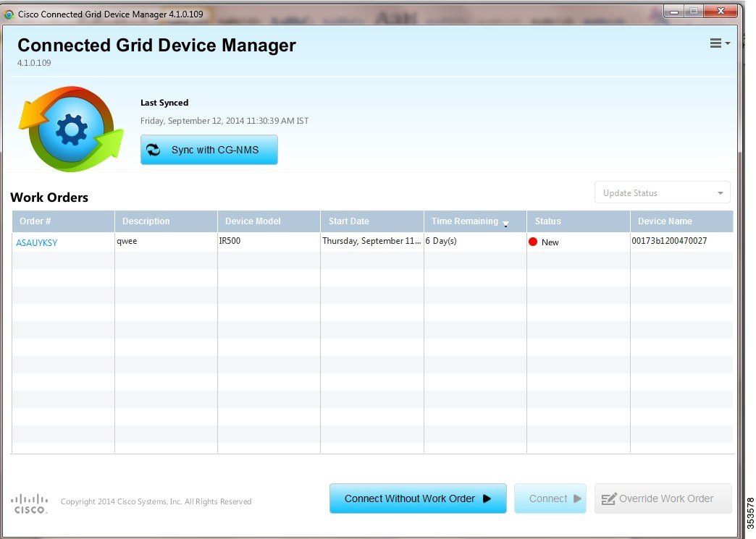The height and width of the screenshot is (539, 756).
Task: Open the application menu at top-right
Action: coord(719,43)
